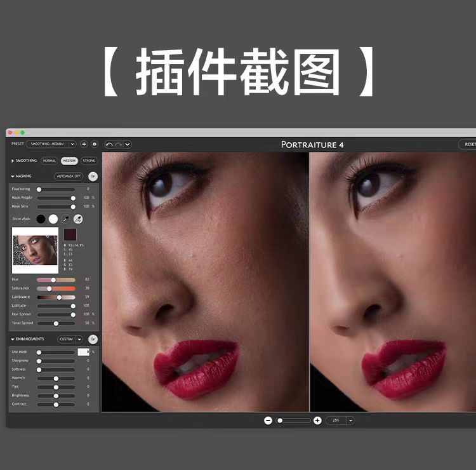Collapse the Masking section
The height and width of the screenshot is (470, 476).
point(13,176)
